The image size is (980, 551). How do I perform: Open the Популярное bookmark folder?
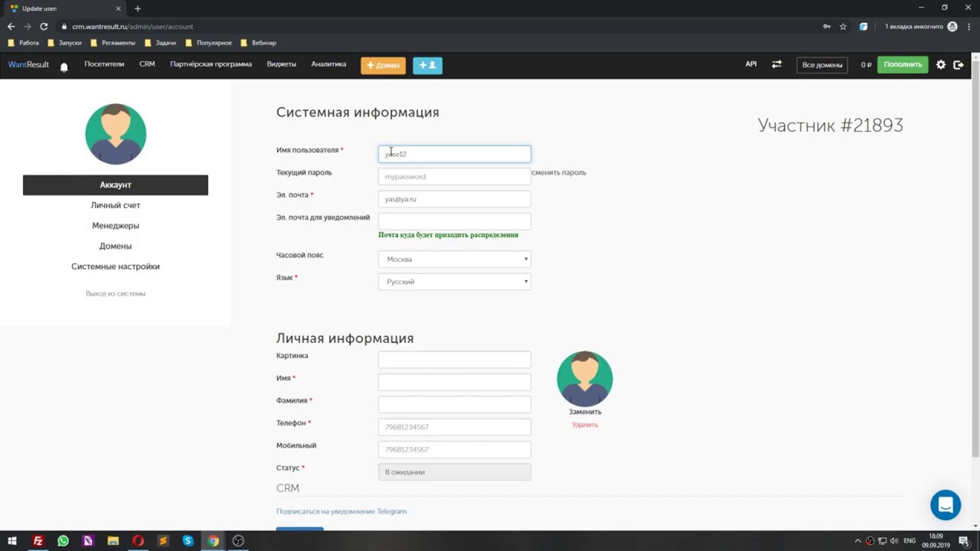(x=208, y=43)
